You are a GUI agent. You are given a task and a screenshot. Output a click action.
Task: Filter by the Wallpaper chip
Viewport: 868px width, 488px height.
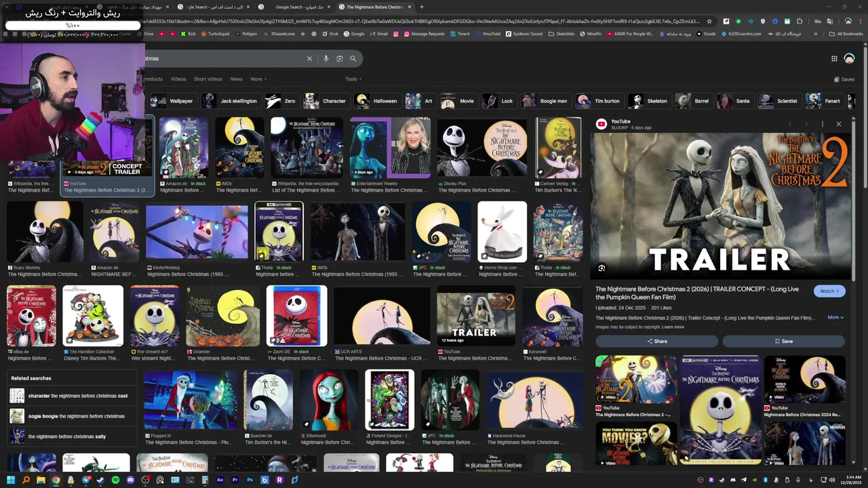173,101
